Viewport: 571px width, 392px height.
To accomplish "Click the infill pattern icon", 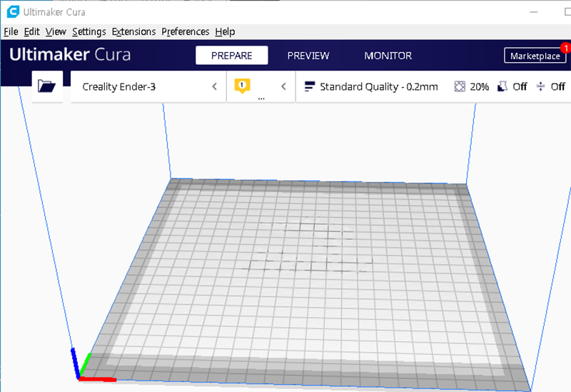I will point(460,86).
